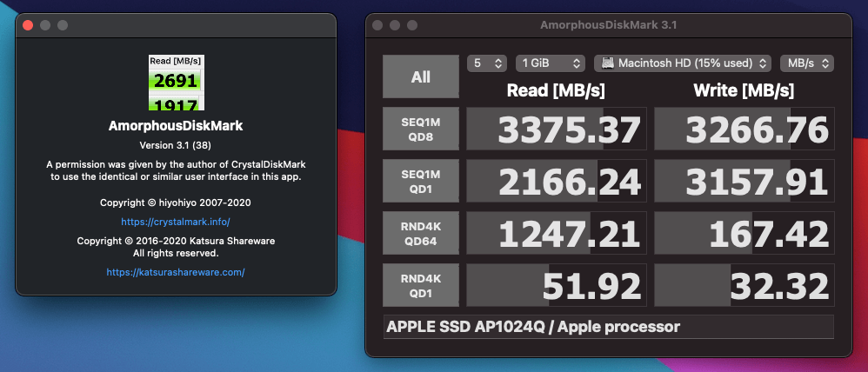Click the SEQ1M QD8 write value 3266.76
868x372 pixels.
744,129
